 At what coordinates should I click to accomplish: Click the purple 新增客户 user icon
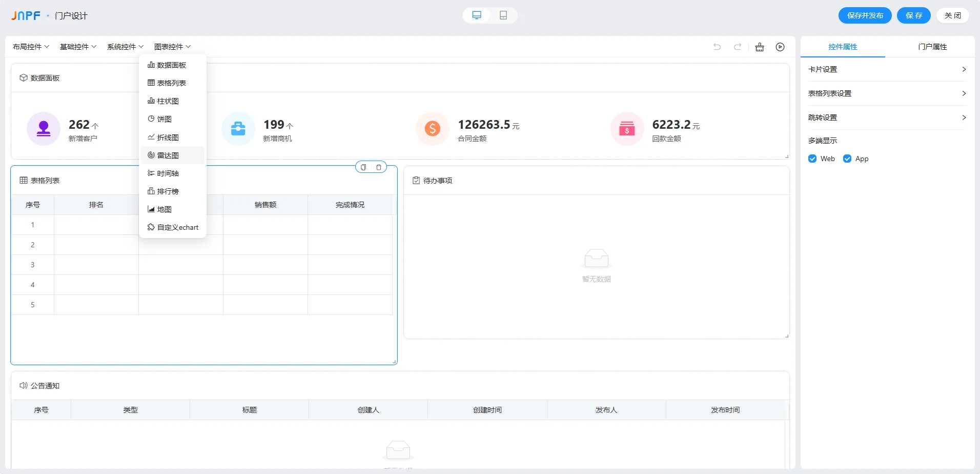44,129
